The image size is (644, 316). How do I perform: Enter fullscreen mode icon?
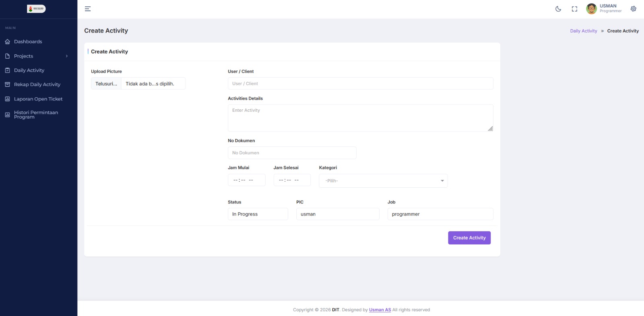pos(574,9)
